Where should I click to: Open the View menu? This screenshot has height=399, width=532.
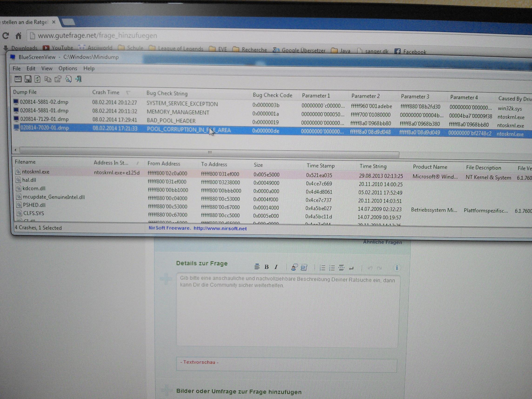(47, 68)
